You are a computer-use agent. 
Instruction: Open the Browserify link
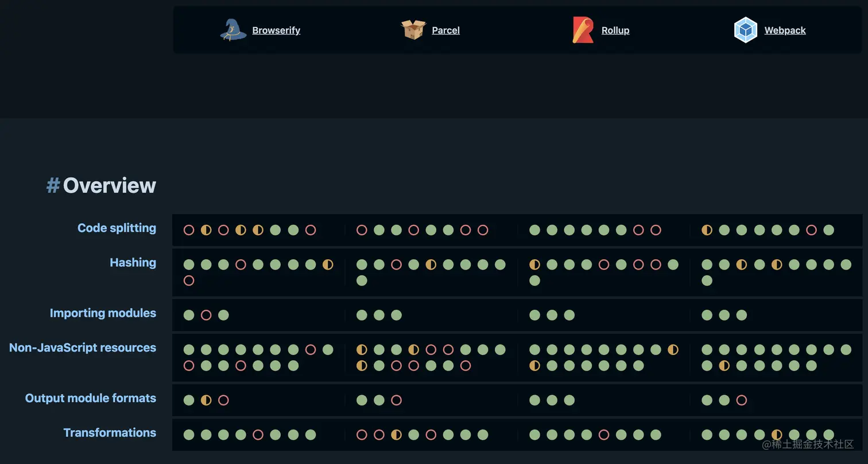click(x=276, y=30)
